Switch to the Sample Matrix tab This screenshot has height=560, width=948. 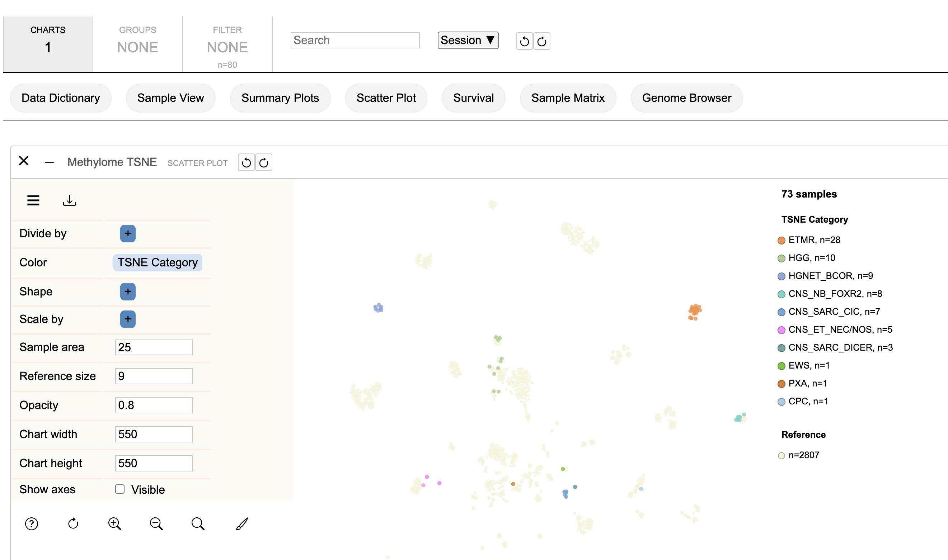click(x=568, y=97)
